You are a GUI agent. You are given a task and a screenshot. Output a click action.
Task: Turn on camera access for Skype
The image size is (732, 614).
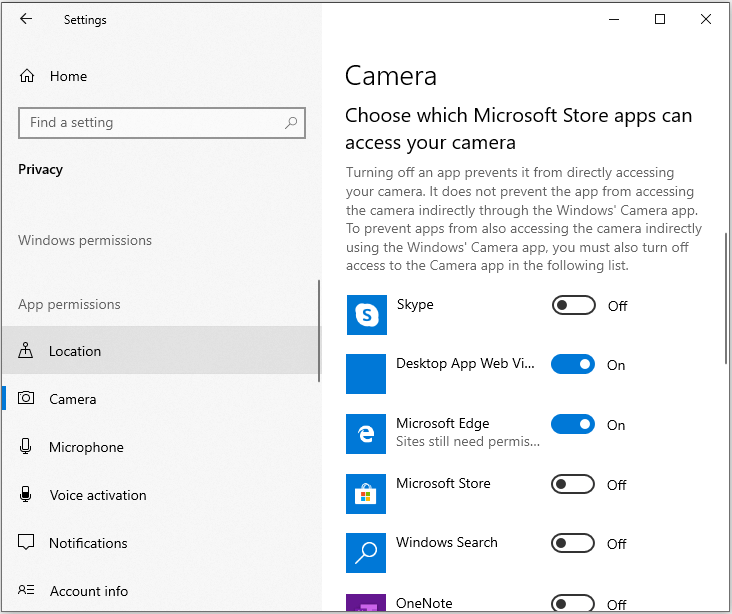574,305
